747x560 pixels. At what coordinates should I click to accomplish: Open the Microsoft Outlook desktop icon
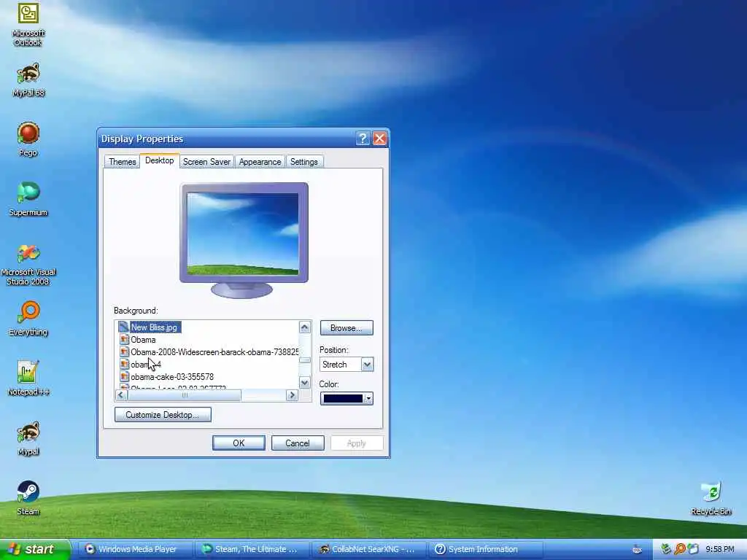(28, 24)
